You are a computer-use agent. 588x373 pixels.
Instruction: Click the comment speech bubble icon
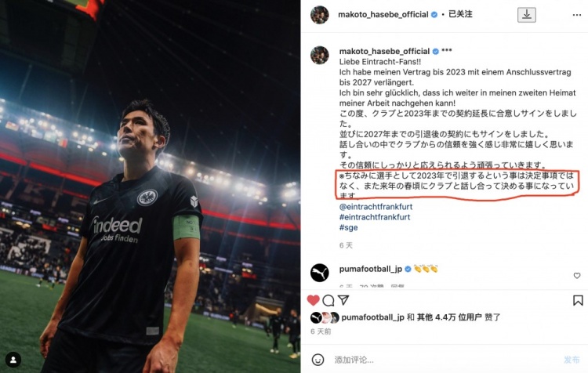328,300
